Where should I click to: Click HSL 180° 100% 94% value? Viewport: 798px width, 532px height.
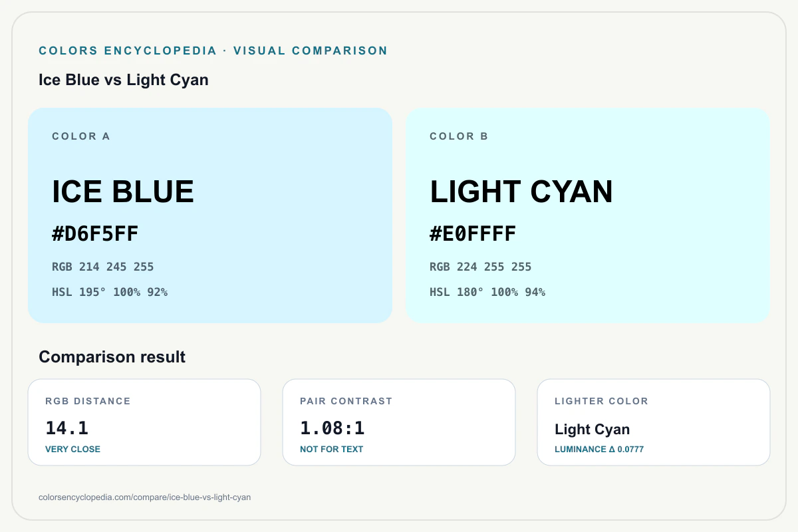point(487,292)
